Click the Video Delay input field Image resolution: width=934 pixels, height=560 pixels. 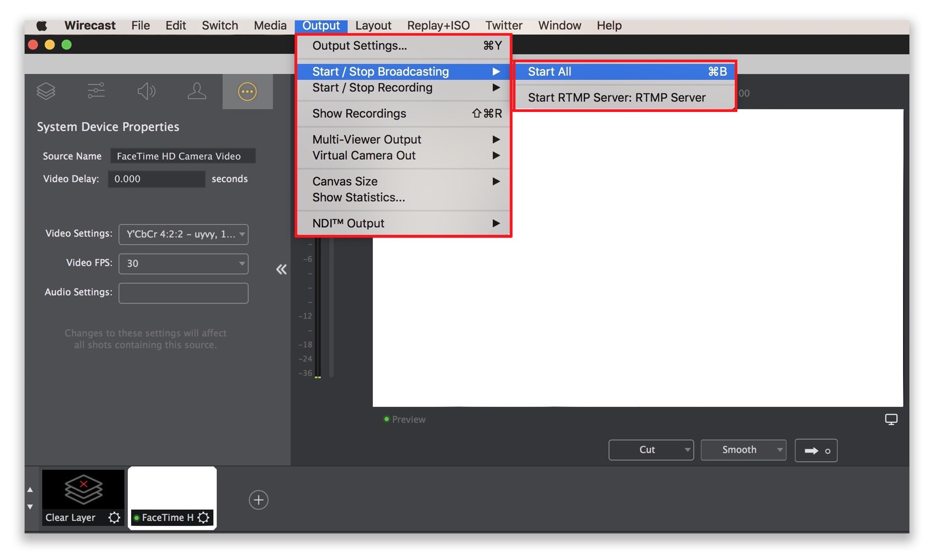point(157,178)
